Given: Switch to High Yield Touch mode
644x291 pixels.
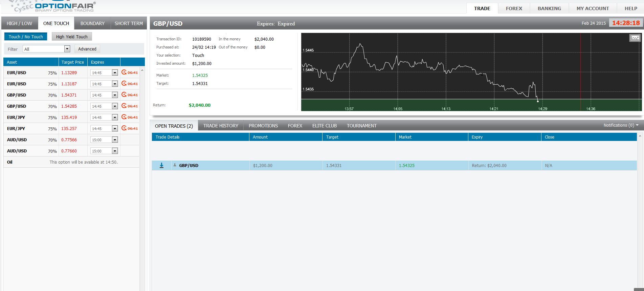Looking at the screenshot, I should point(72,37).
